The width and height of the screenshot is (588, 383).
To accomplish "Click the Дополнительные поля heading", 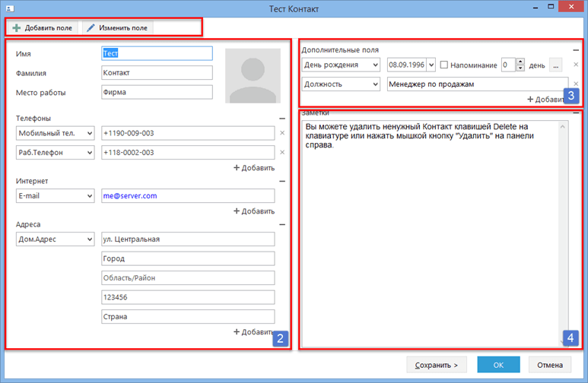I will click(x=340, y=50).
